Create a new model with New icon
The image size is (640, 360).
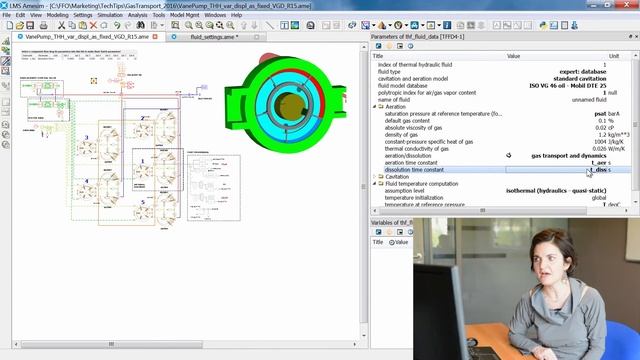click(x=10, y=25)
